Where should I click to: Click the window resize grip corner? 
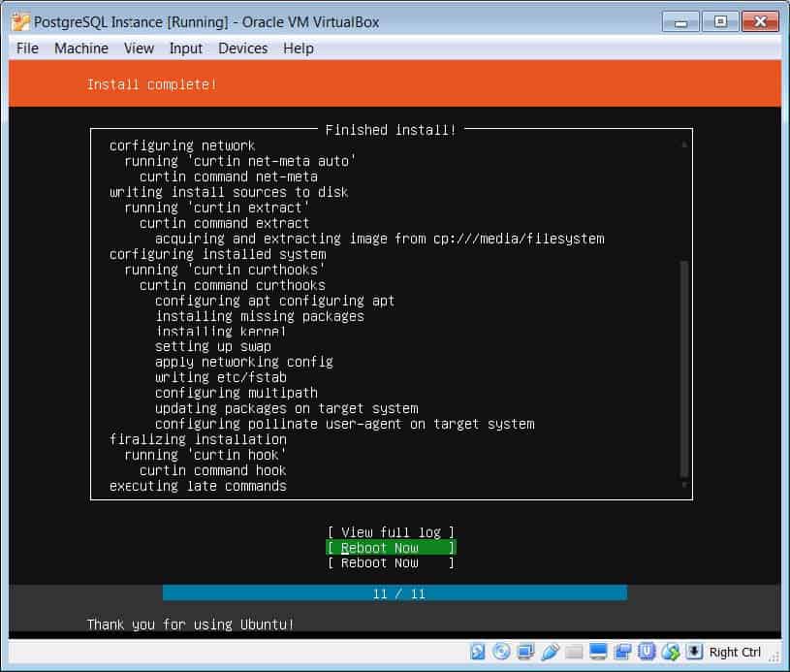[x=774, y=656]
